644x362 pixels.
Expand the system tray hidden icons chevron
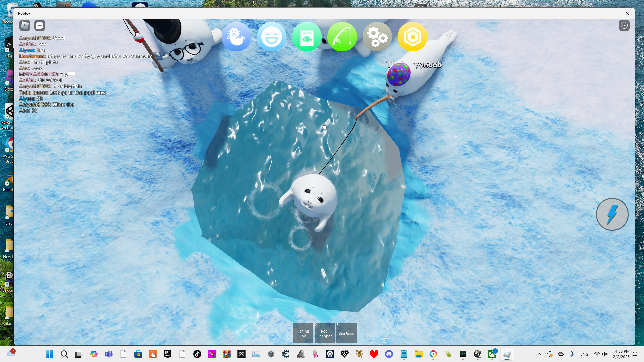[539, 354]
